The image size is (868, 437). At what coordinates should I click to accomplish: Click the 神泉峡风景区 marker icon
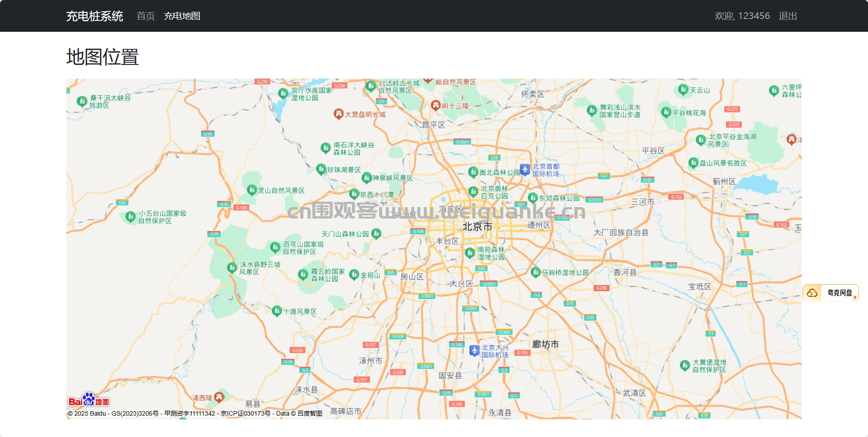coord(367,178)
